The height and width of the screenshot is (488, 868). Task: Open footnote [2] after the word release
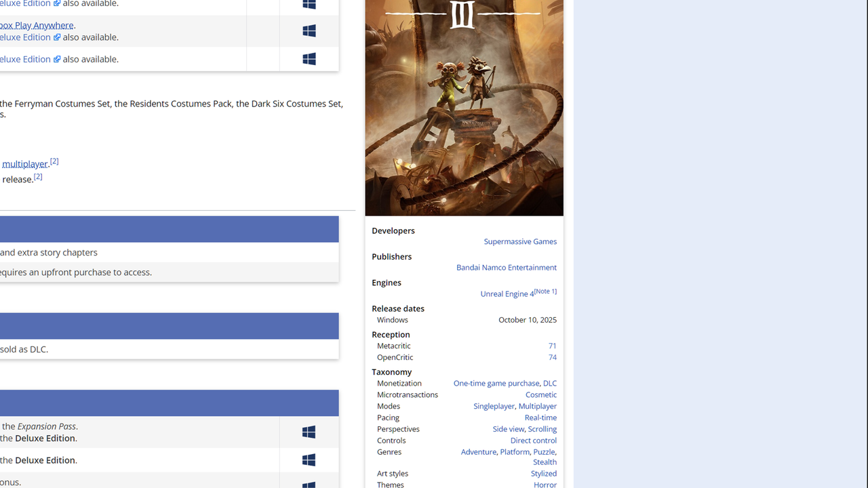(38, 176)
